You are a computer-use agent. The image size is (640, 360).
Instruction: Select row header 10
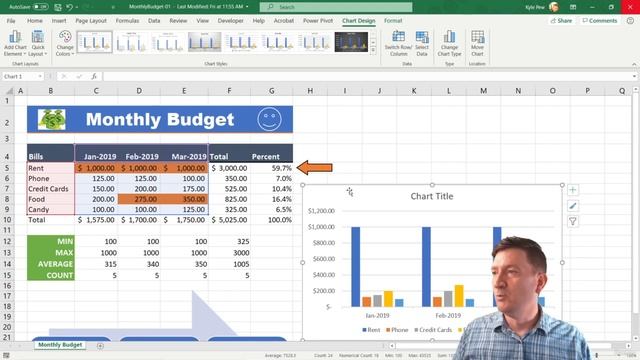[x=7, y=220]
